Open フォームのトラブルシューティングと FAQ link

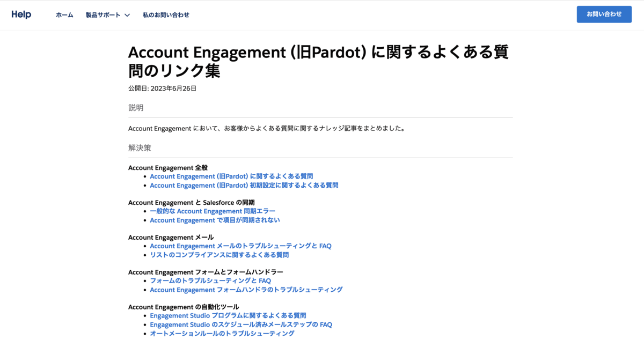[x=210, y=280]
